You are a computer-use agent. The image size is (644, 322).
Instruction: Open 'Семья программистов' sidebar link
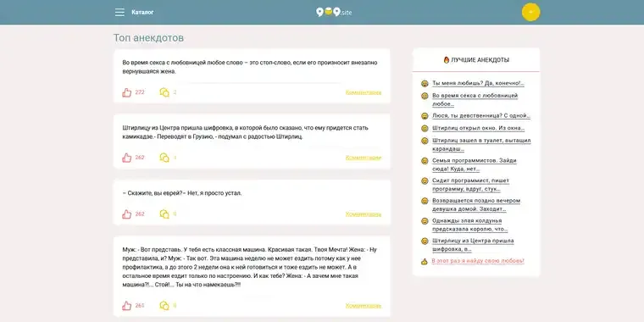pos(475,164)
